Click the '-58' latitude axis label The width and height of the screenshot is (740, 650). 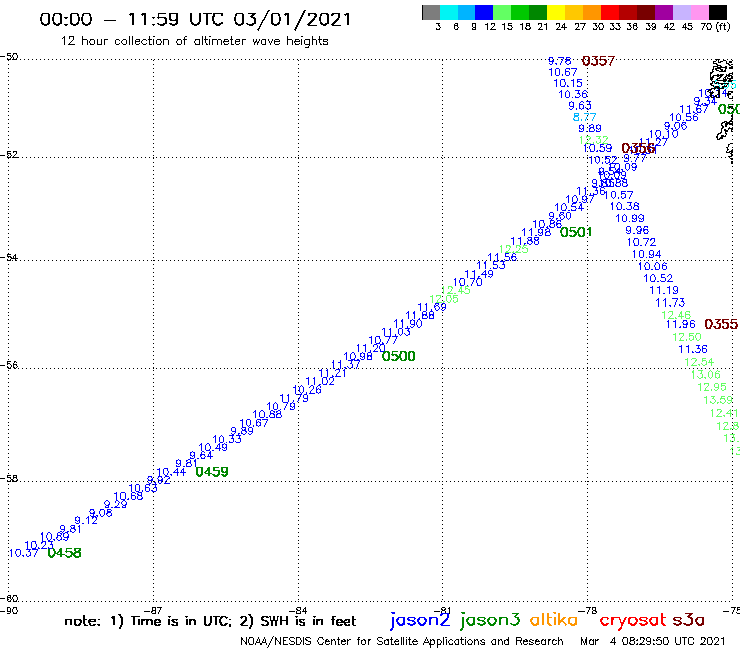coord(9,478)
